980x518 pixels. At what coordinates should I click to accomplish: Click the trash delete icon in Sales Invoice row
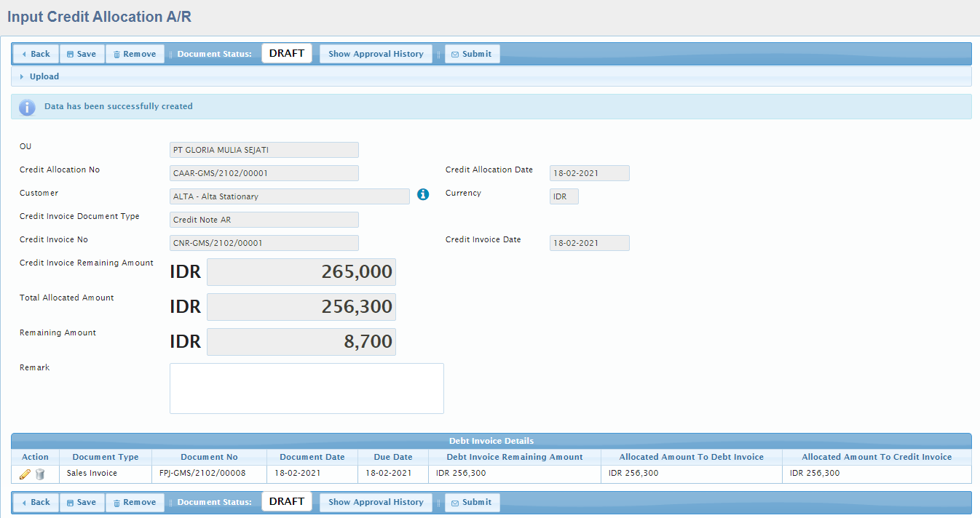pyautogui.click(x=40, y=474)
